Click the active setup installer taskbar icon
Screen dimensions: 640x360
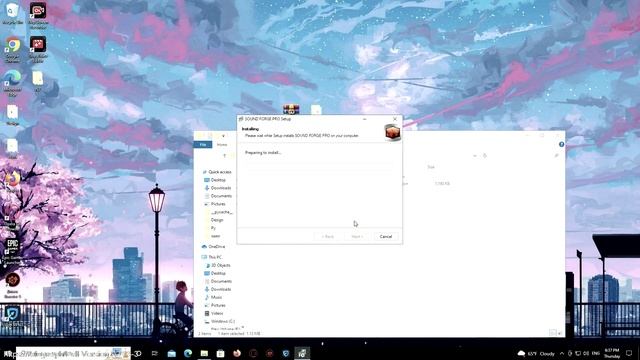(x=302, y=353)
